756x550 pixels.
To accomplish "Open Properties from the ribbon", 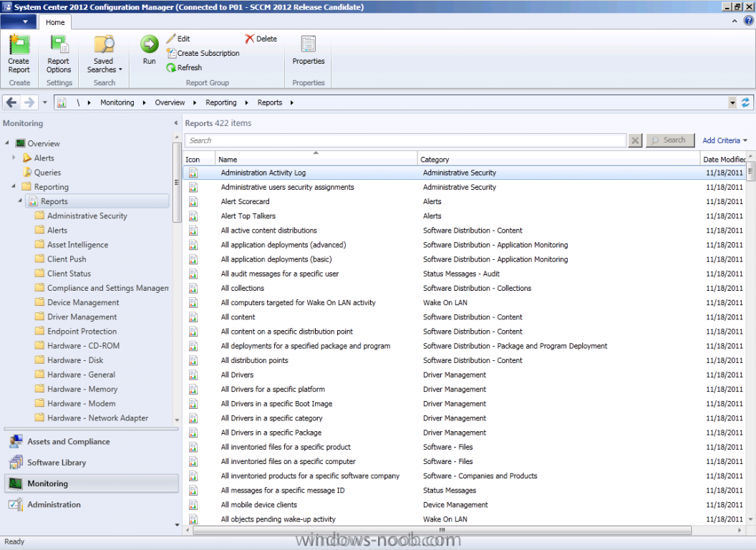I will 309,50.
